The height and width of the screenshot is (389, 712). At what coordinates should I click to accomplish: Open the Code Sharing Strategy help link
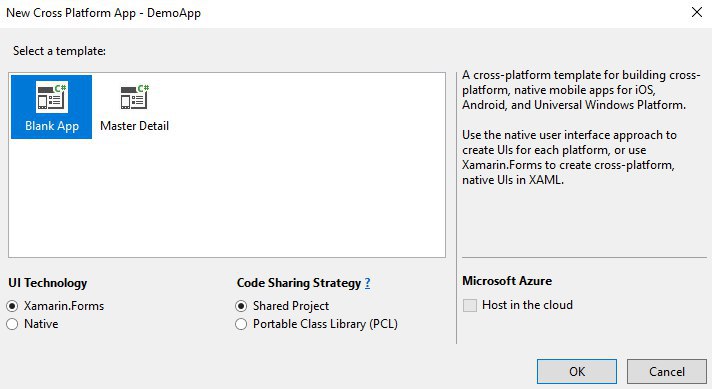367,283
